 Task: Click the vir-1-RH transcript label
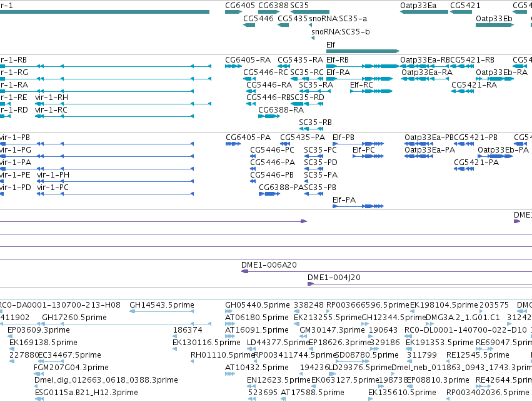[x=51, y=98]
